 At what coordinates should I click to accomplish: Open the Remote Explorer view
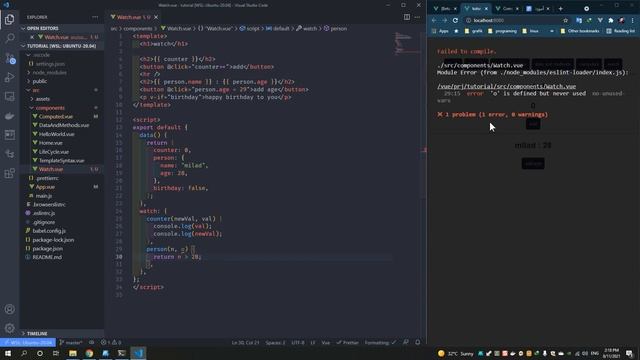tap(9, 96)
